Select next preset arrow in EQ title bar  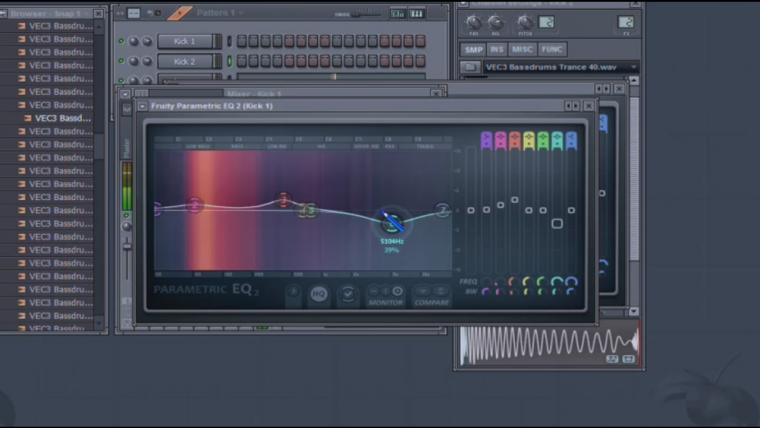[x=577, y=106]
